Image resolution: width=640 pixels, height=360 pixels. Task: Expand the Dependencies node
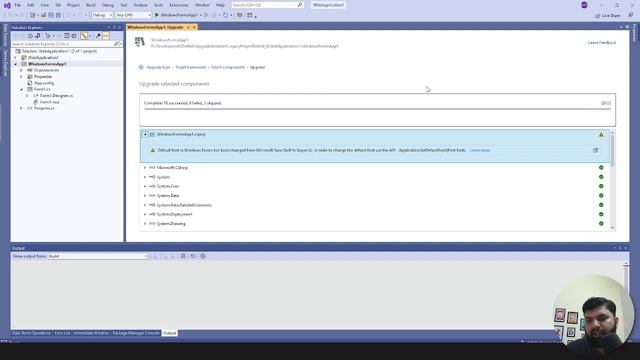pos(21,70)
